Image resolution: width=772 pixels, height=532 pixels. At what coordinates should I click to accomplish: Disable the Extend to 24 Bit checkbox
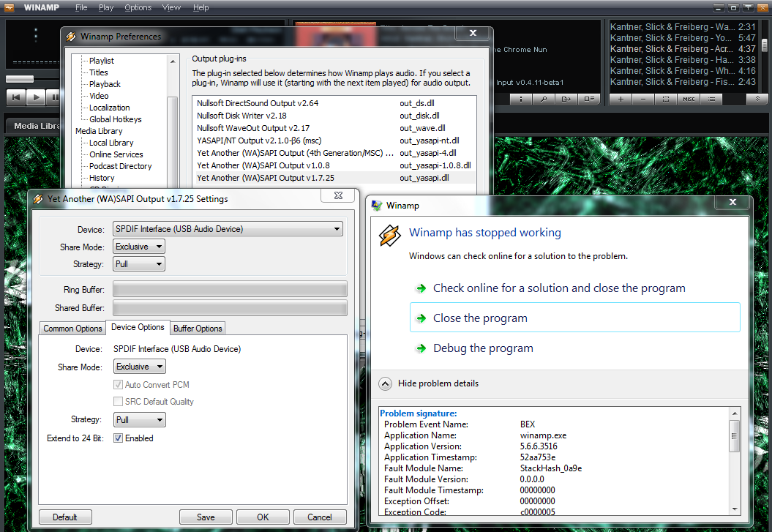118,438
